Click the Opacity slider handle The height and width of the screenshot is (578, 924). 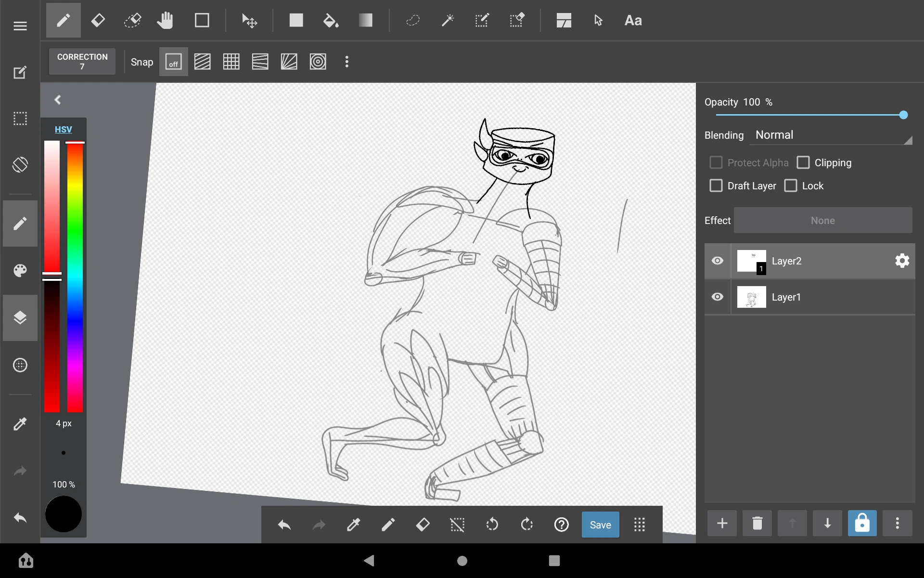coord(903,115)
